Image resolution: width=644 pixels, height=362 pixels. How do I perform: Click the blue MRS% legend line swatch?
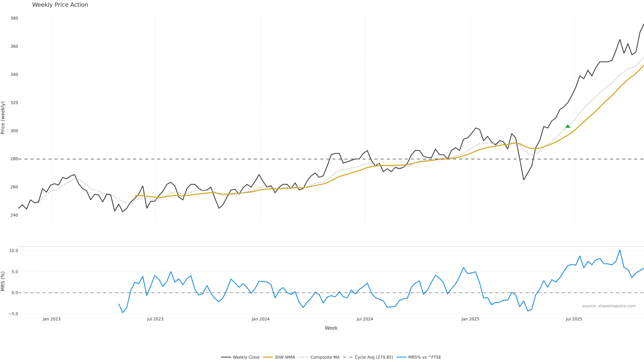(x=401, y=357)
